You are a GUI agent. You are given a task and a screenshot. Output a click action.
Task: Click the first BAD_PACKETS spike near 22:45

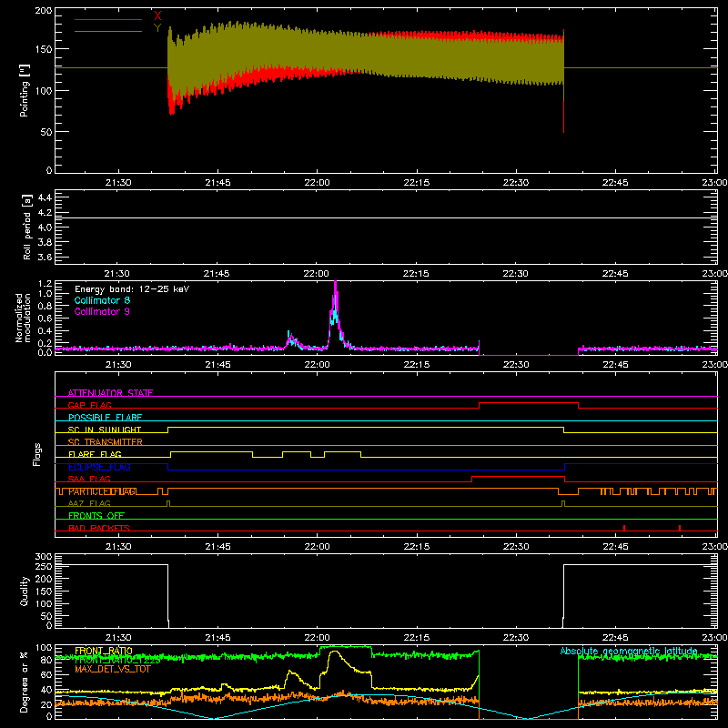pyautogui.click(x=624, y=528)
